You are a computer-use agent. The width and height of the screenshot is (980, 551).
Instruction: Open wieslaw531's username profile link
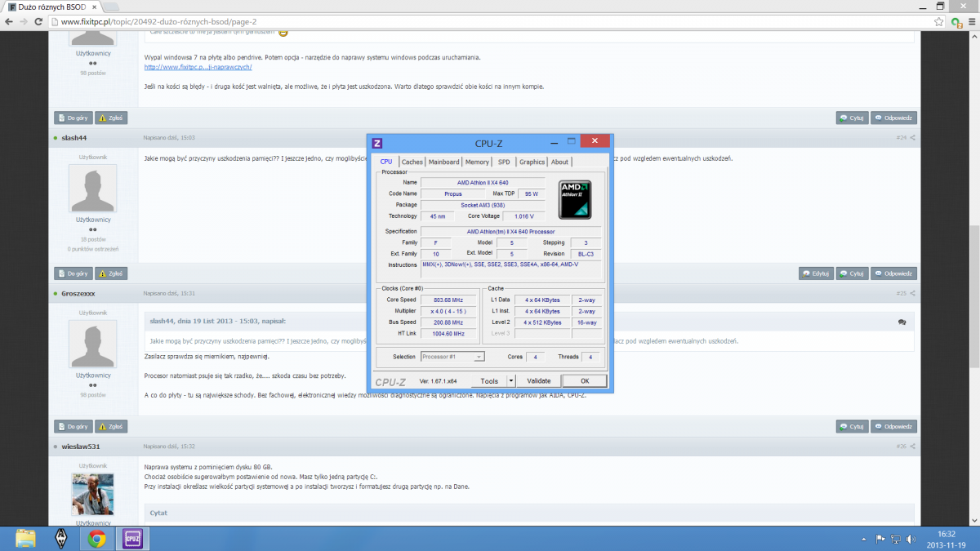coord(80,447)
